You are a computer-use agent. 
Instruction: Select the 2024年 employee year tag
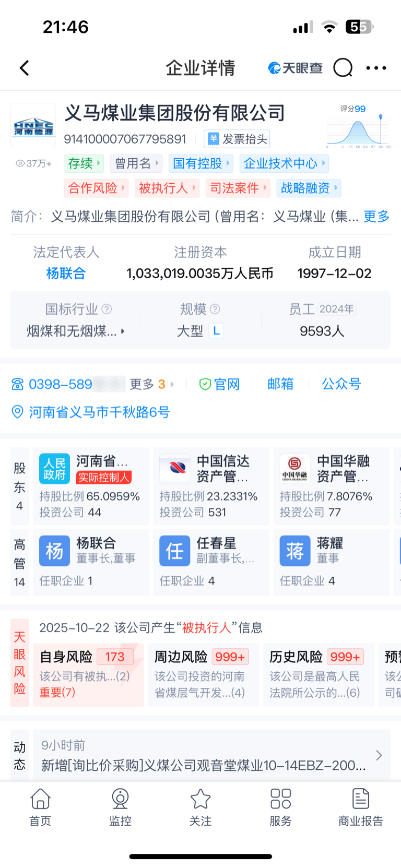[x=337, y=309]
